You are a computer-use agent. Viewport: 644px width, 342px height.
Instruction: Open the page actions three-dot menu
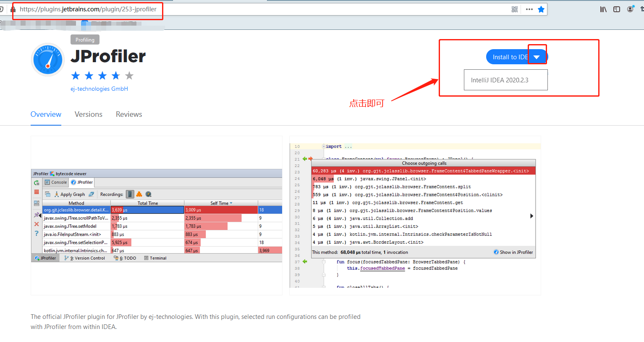(x=529, y=9)
